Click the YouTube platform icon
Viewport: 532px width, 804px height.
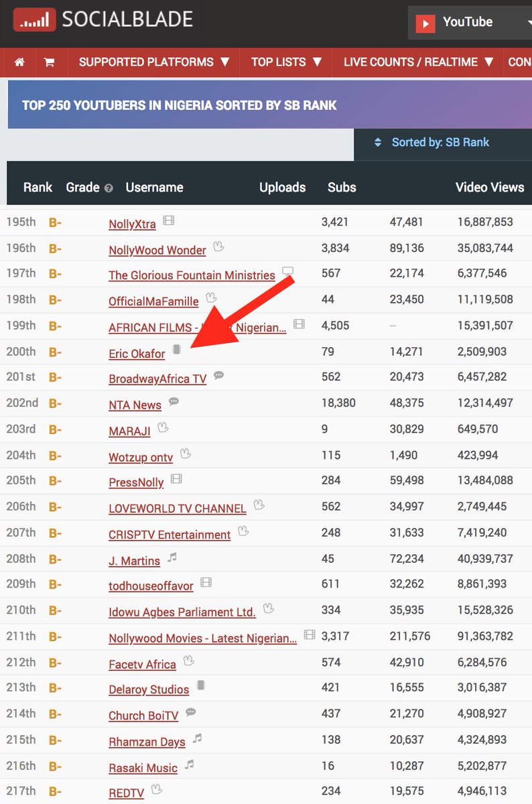point(425,24)
